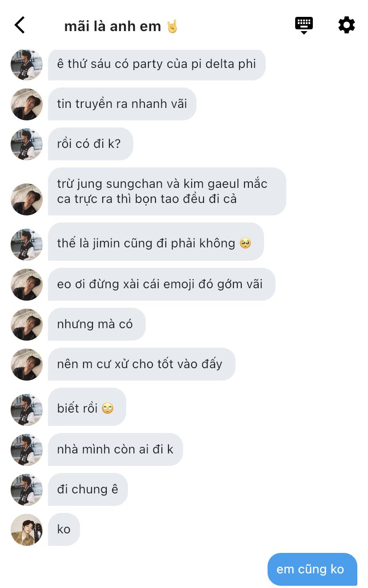Screen dimensions: 368x588
Task: Select the message "rồi có đi k?"
Action: point(91,144)
